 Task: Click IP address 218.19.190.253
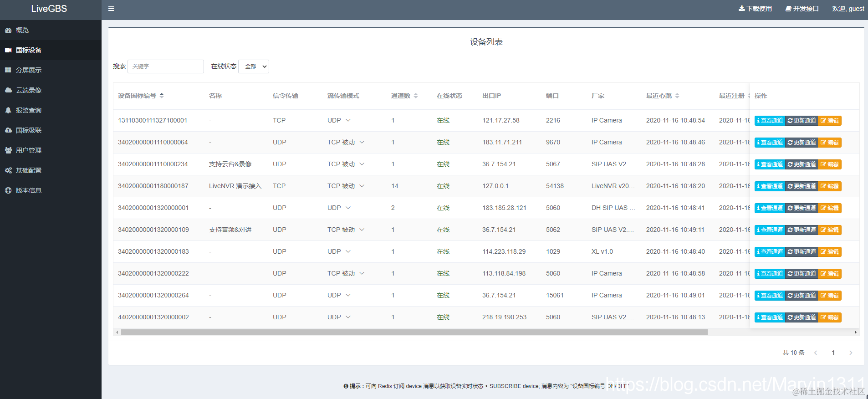coord(504,317)
